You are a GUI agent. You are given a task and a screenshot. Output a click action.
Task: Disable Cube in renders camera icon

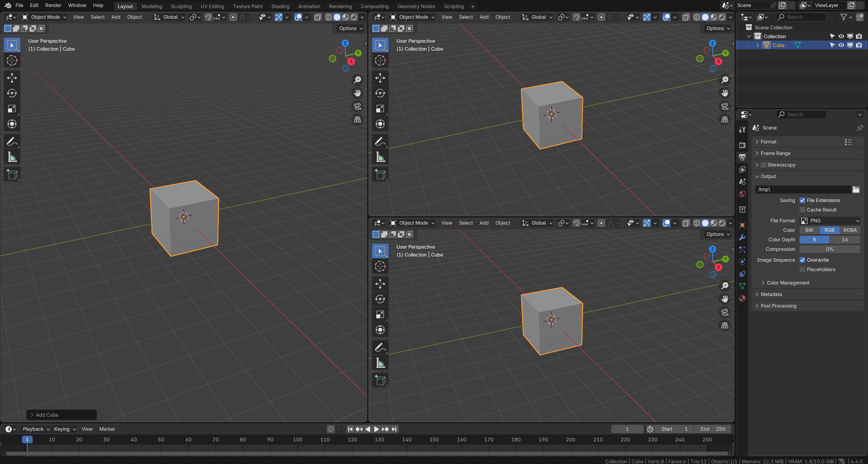point(859,45)
